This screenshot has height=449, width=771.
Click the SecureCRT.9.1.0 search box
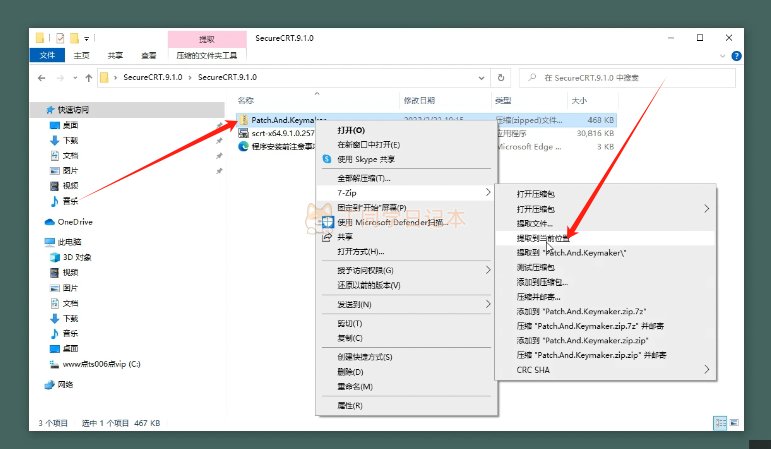coord(628,78)
